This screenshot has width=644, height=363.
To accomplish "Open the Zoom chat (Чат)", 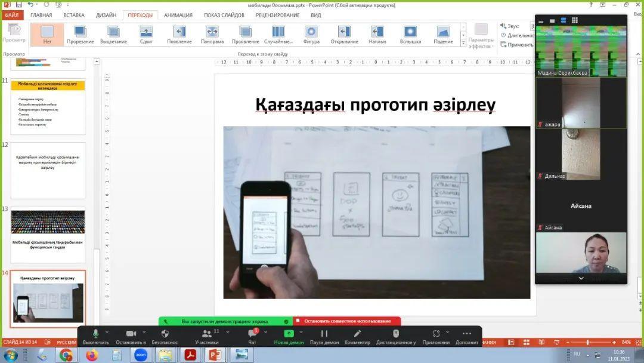I will pyautogui.click(x=252, y=337).
